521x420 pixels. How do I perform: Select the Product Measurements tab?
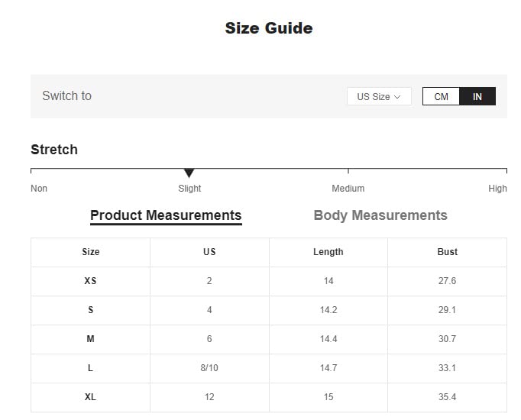pyautogui.click(x=166, y=215)
